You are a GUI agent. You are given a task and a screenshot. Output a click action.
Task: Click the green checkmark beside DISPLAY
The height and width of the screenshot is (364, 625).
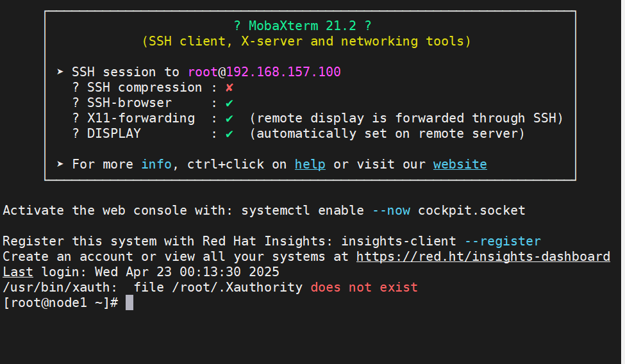click(229, 134)
